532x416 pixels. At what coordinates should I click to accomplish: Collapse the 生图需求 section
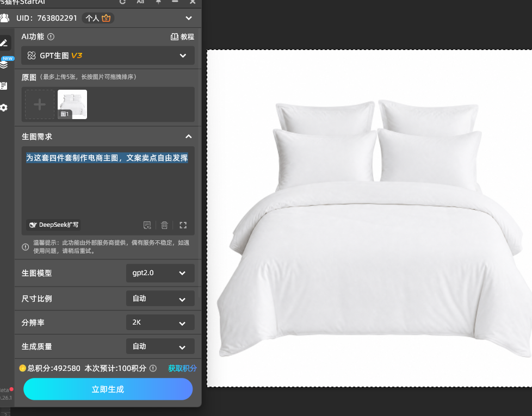[189, 136]
